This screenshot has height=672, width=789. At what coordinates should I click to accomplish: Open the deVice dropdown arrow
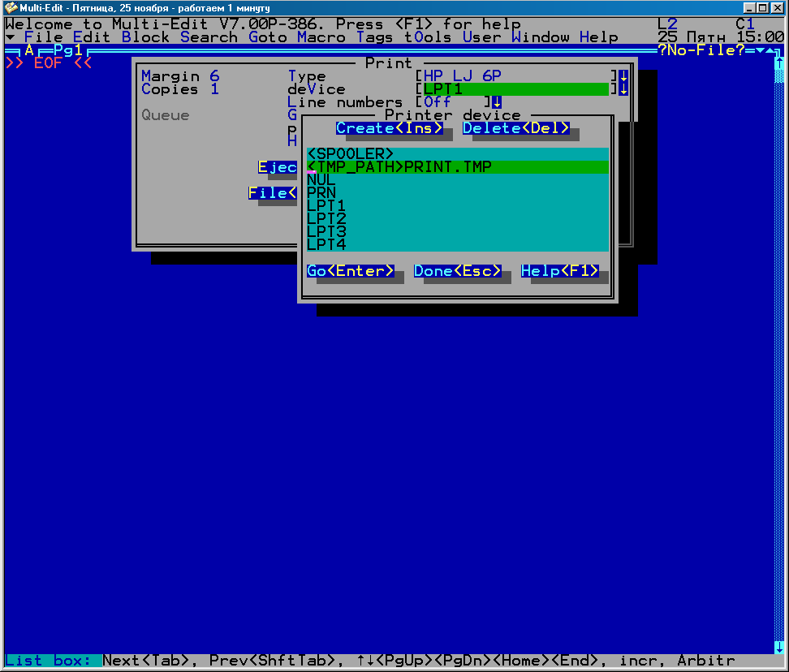click(623, 89)
